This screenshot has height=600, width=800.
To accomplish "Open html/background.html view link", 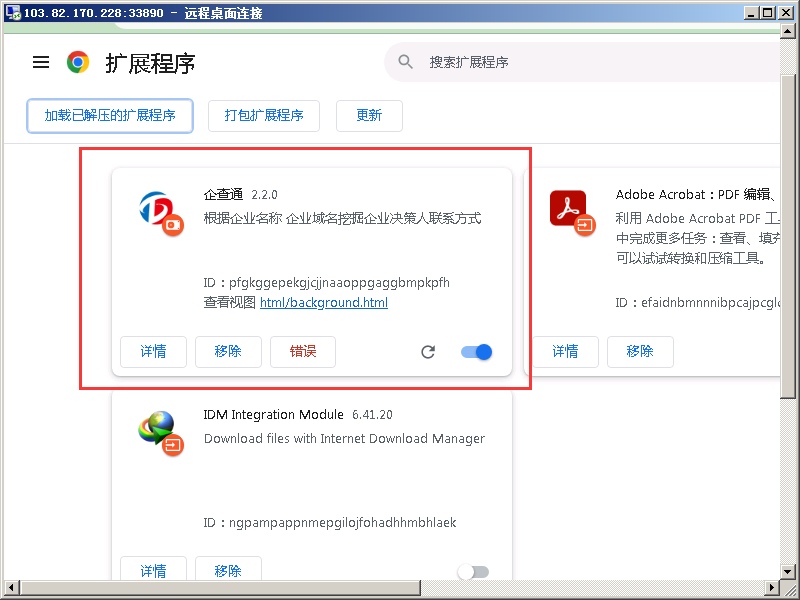I will click(x=324, y=303).
